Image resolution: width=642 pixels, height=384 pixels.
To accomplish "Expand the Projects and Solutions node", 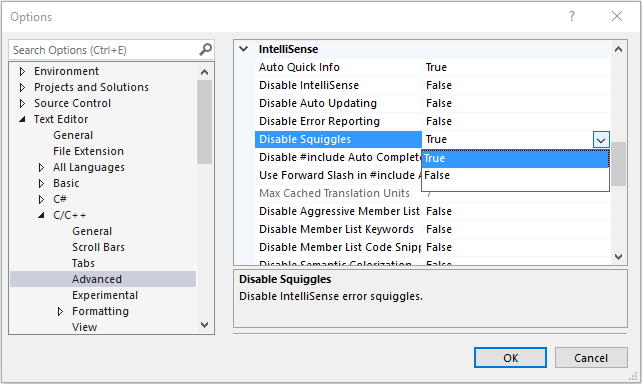I will pyautogui.click(x=22, y=88).
